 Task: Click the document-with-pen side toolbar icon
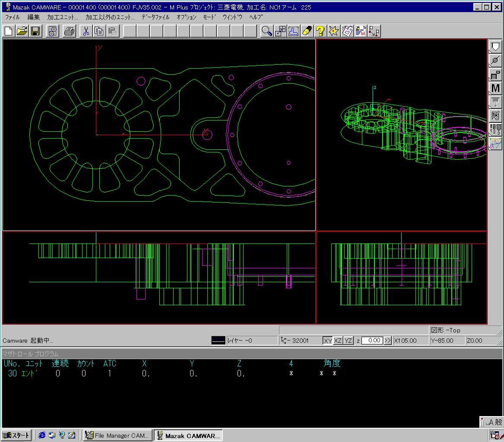495,116
